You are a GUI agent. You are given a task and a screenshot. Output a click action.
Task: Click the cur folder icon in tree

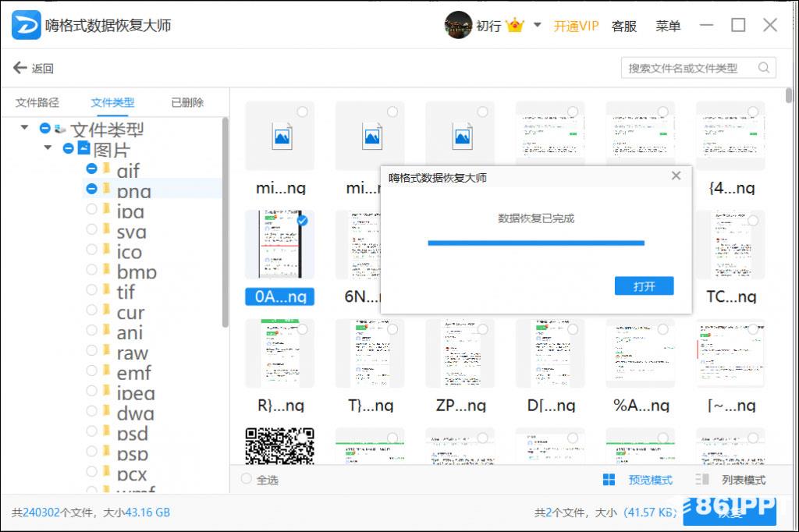tap(106, 310)
